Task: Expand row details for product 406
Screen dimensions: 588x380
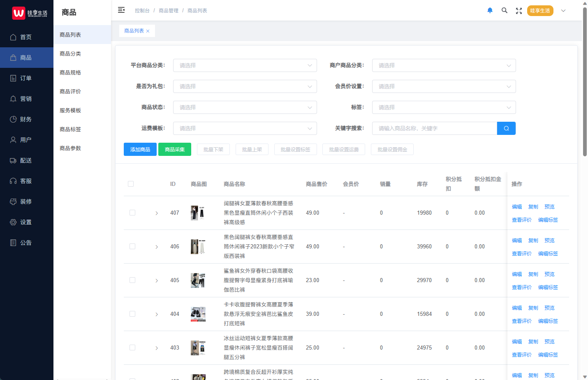Action: (x=157, y=247)
